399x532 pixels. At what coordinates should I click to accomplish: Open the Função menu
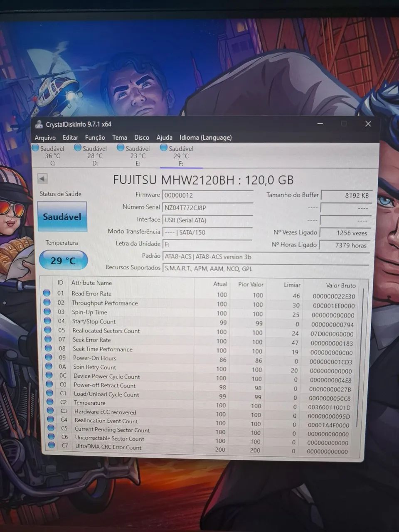point(95,138)
